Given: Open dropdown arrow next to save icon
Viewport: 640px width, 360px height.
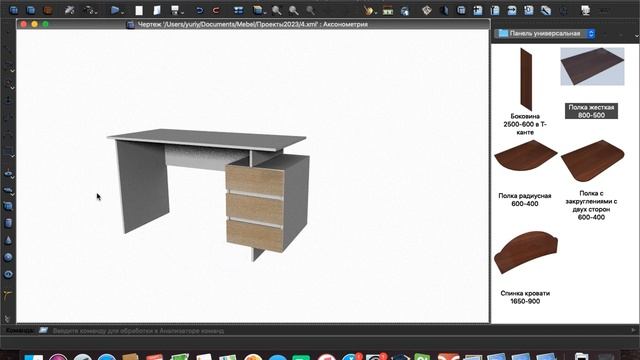Looking at the screenshot, I should click(x=182, y=13).
